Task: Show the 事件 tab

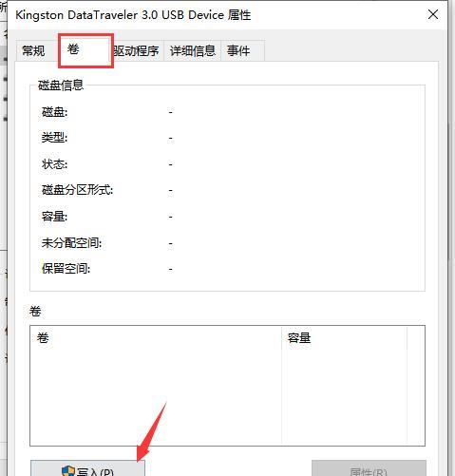Action: pyautogui.click(x=238, y=50)
